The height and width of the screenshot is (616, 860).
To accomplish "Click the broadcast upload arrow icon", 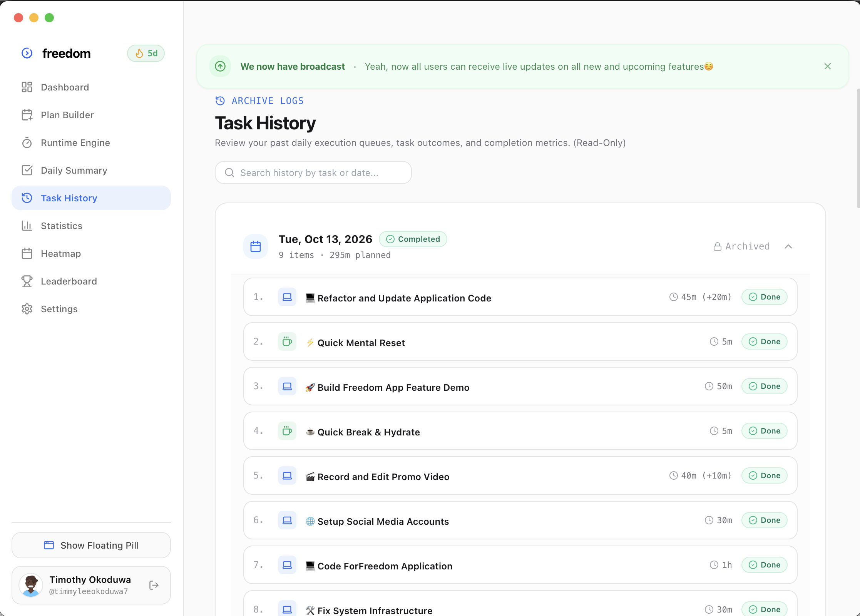I will [220, 66].
